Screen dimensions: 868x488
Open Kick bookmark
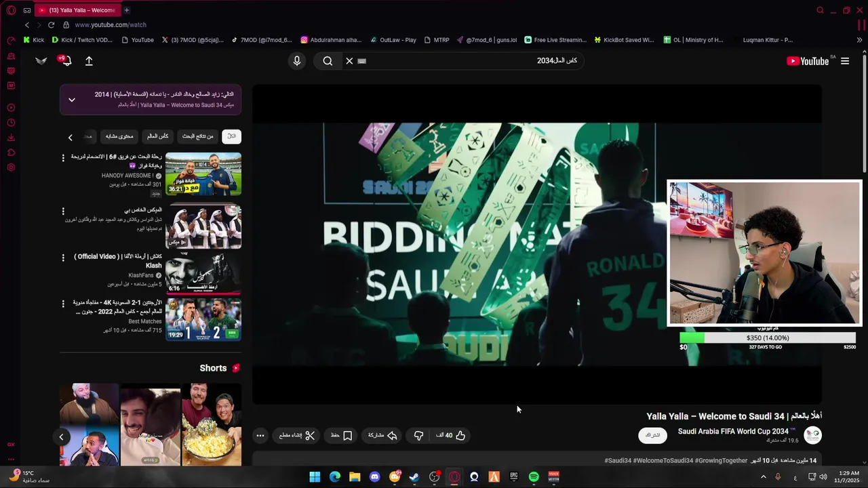(34, 40)
